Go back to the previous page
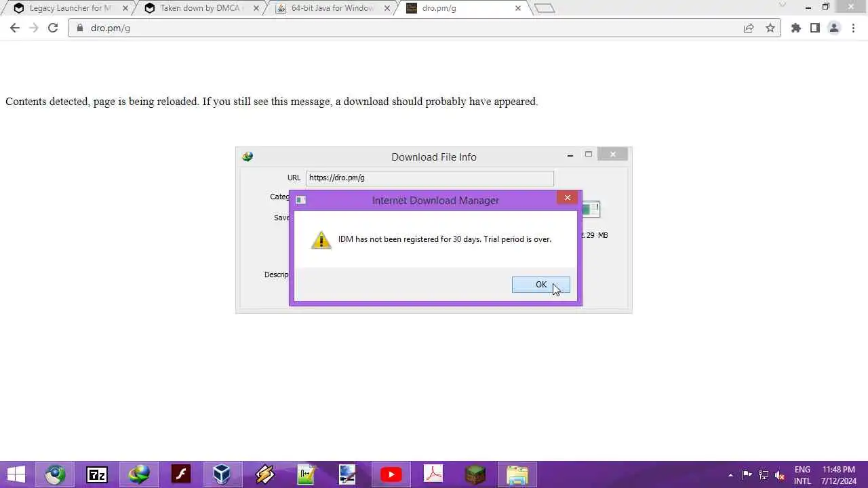This screenshot has width=868, height=488. 15,28
